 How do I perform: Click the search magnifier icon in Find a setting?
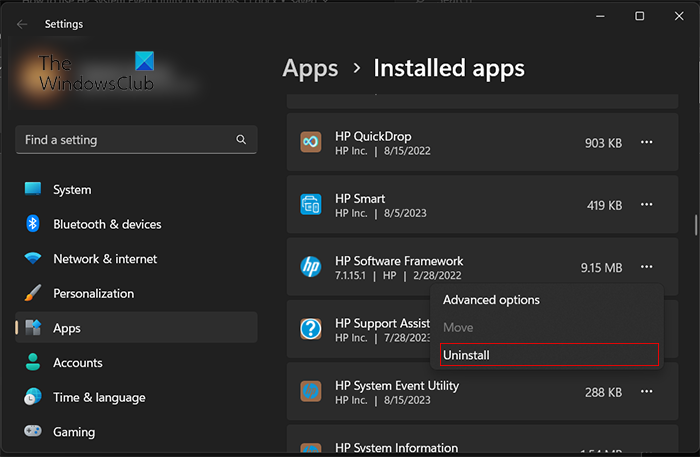click(241, 140)
